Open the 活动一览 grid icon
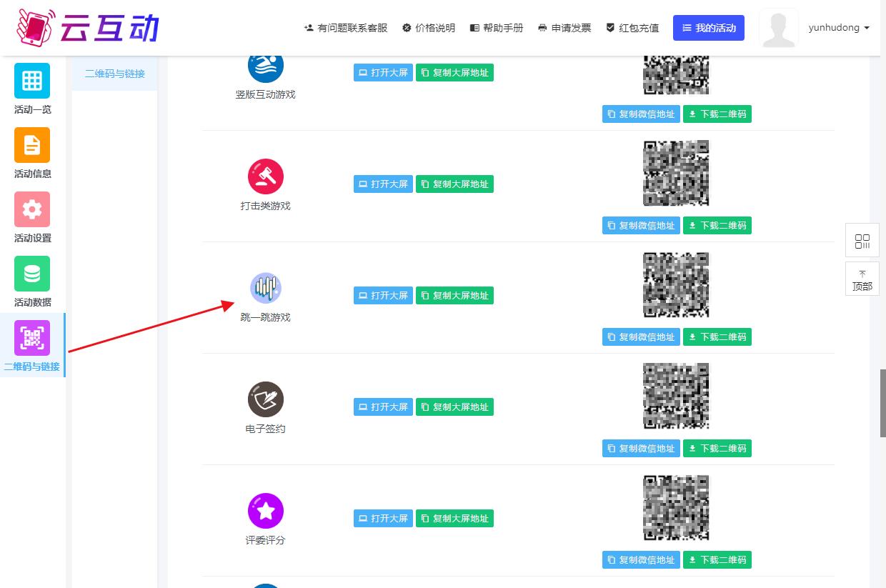Screen dimensions: 886x588 (32, 81)
